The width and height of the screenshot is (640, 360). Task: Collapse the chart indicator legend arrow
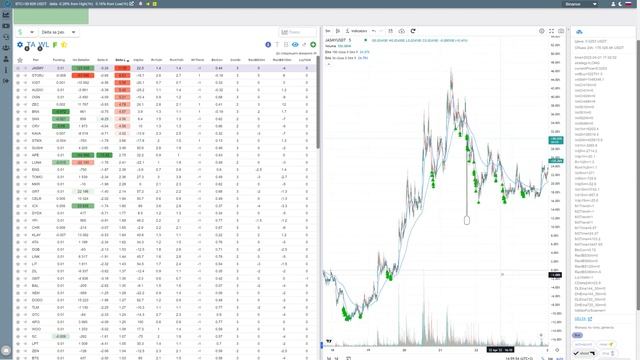coord(329,64)
